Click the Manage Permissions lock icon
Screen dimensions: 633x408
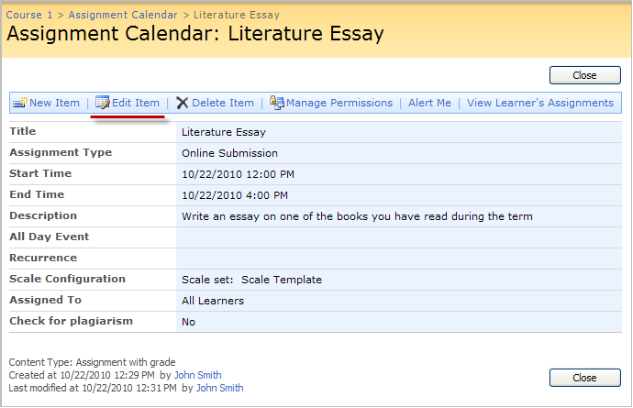point(277,103)
